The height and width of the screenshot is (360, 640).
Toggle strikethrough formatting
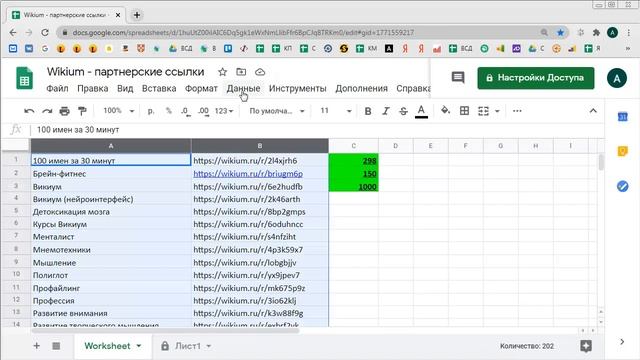pyautogui.click(x=403, y=111)
